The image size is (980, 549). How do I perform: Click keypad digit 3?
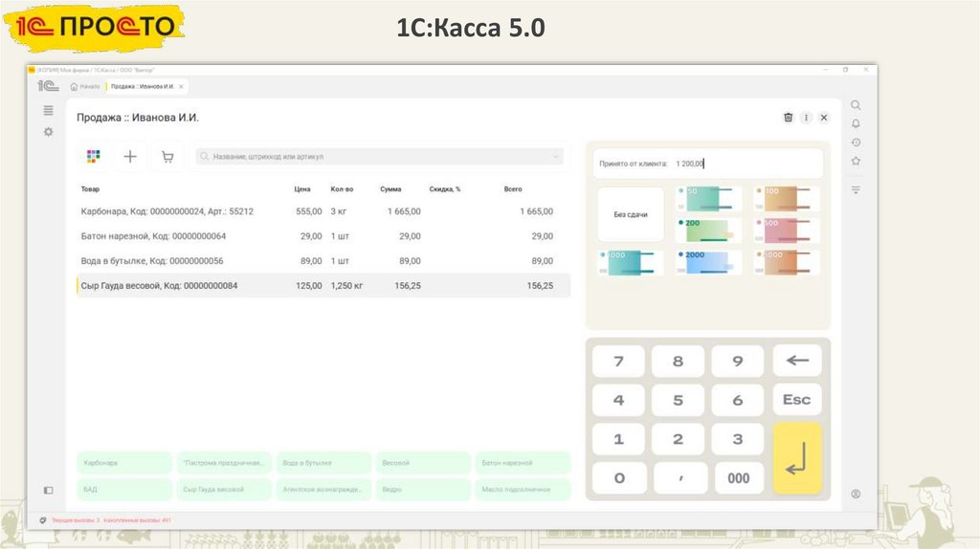pos(738,439)
